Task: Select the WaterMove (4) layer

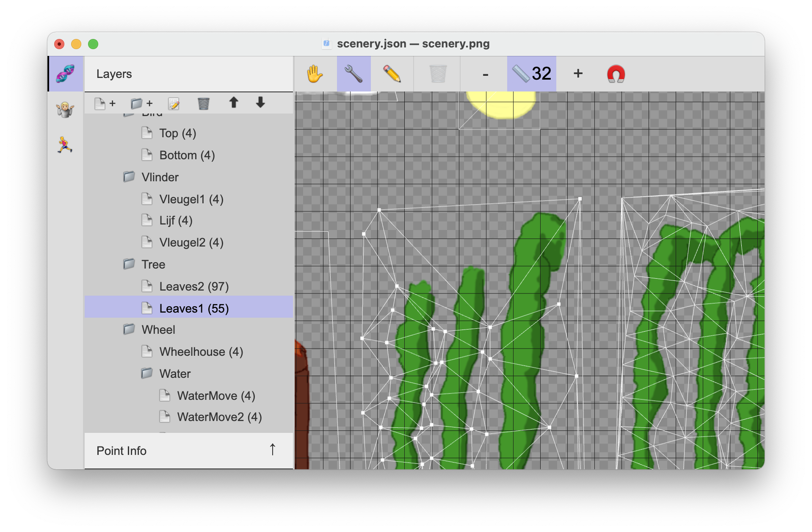Action: tap(189, 396)
